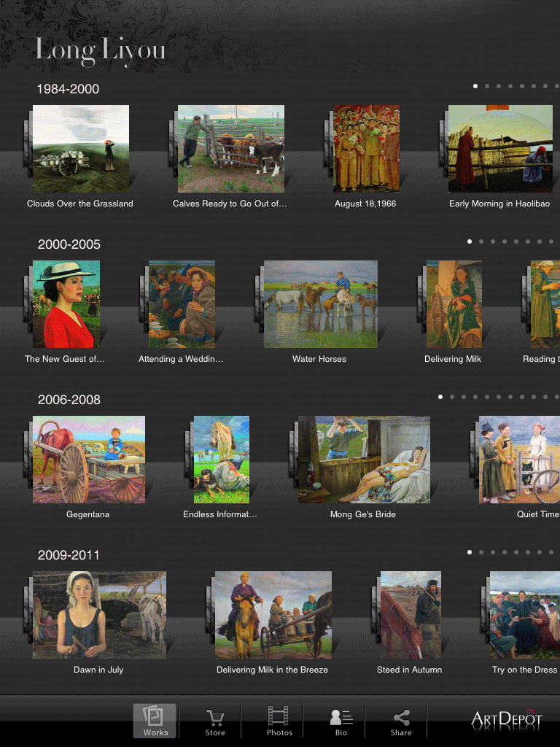The height and width of the screenshot is (747, 560).
Task: Open the Store cart tab
Action: pos(215,723)
